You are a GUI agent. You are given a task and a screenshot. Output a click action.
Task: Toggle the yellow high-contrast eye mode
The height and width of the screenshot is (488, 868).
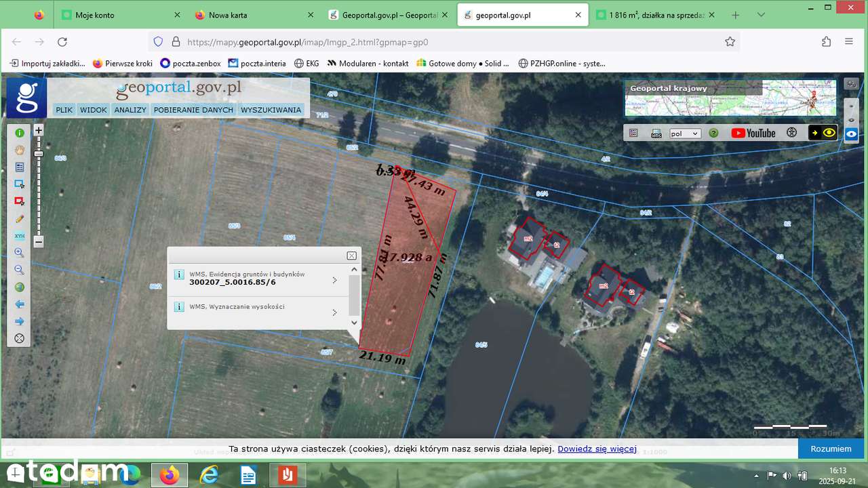[x=823, y=133]
